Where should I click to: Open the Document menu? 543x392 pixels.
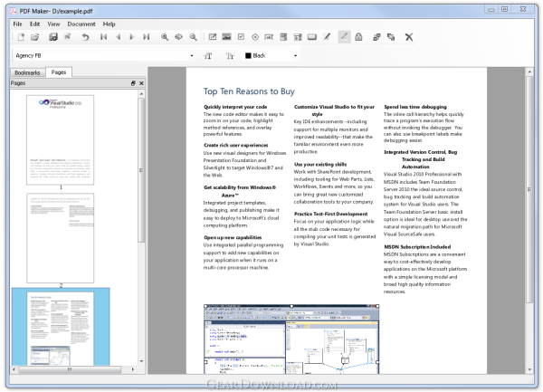tap(81, 24)
